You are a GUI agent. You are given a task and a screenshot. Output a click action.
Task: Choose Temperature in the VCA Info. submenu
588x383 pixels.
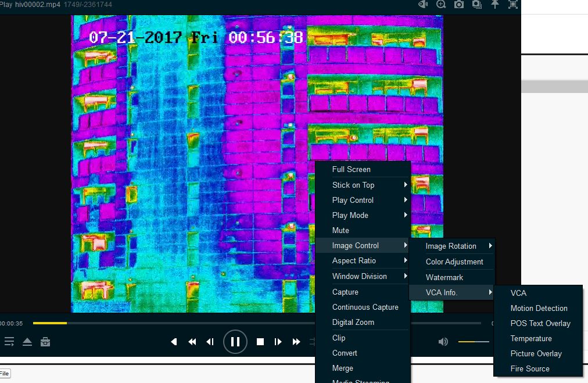click(531, 339)
